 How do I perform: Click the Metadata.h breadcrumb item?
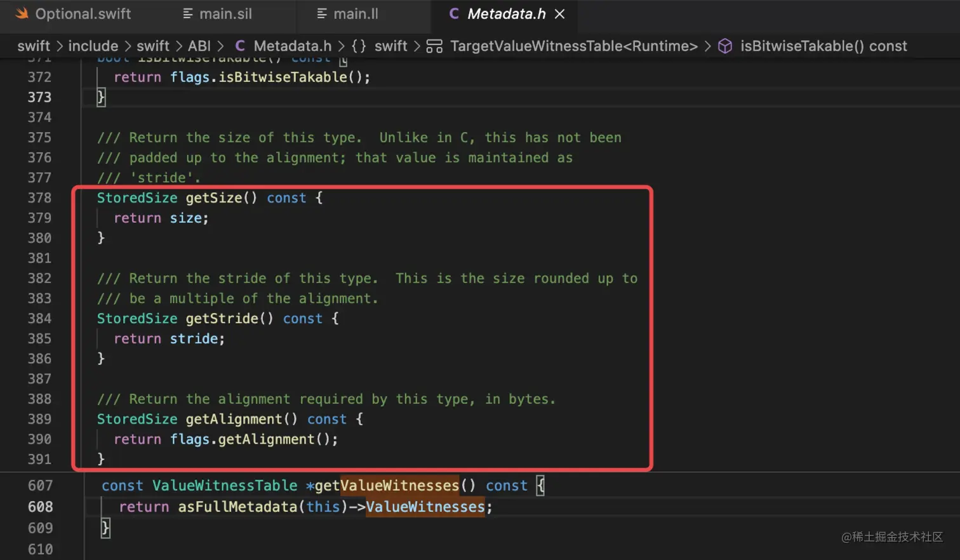point(292,46)
